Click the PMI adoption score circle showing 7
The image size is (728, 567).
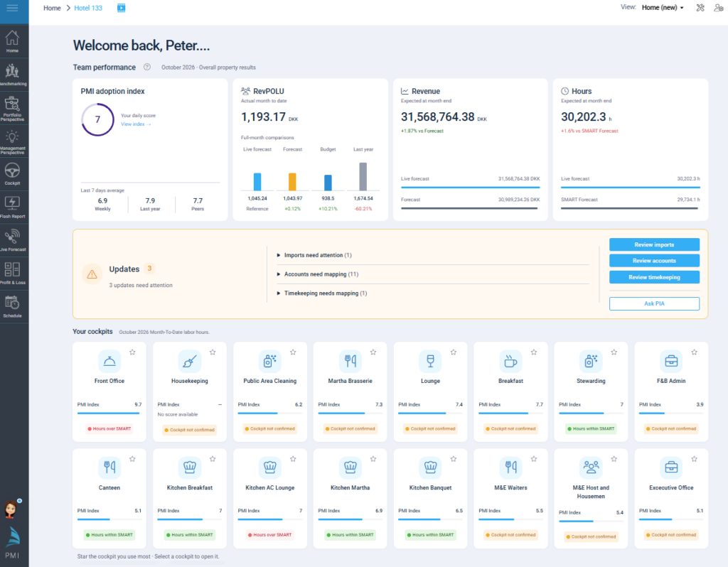tap(97, 119)
